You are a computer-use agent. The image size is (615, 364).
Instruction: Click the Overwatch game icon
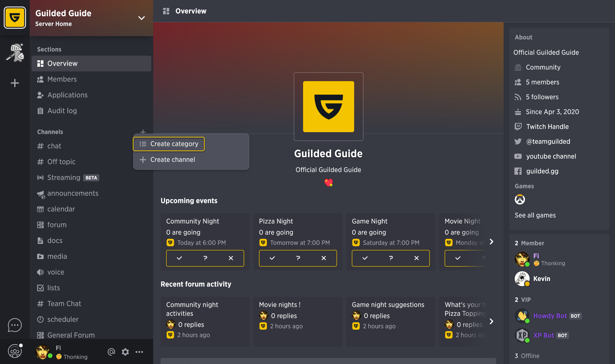tap(520, 199)
